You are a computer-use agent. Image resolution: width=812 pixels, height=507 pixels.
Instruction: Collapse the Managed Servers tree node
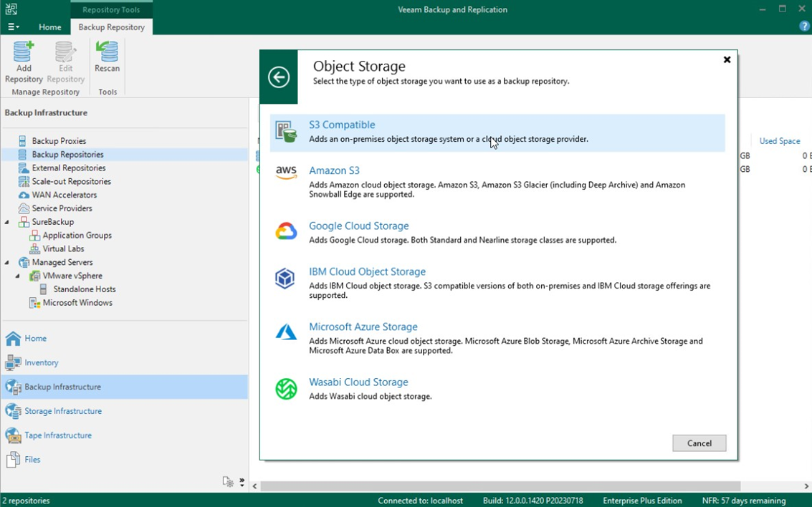(x=7, y=262)
